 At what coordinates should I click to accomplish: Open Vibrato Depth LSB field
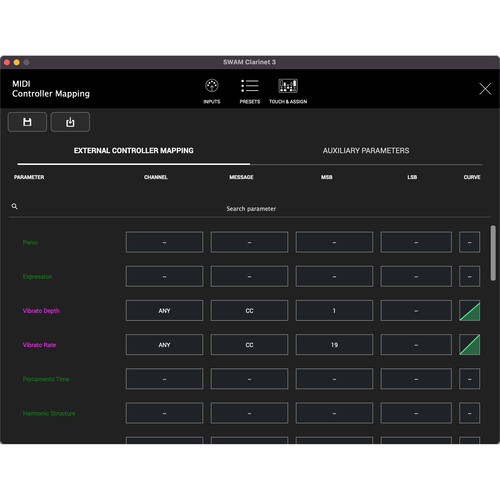(x=416, y=311)
